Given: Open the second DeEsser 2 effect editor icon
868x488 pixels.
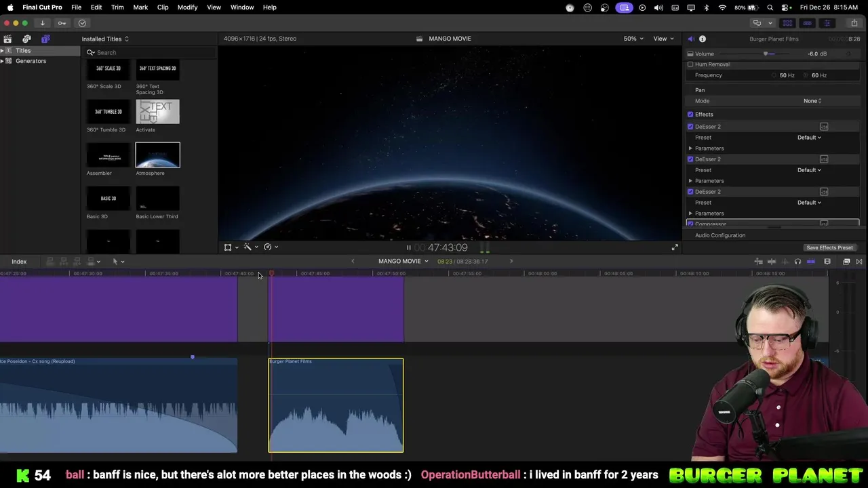Looking at the screenshot, I should tap(824, 159).
